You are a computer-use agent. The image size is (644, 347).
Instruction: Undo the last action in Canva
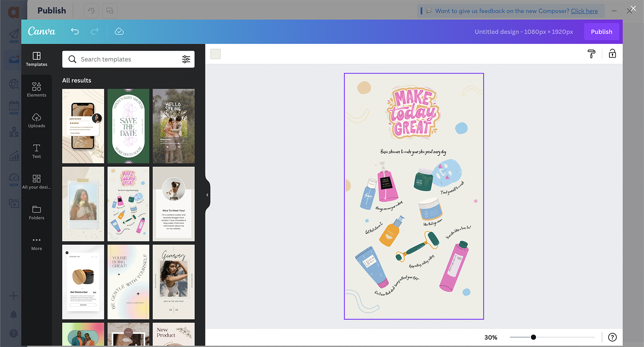tap(75, 31)
